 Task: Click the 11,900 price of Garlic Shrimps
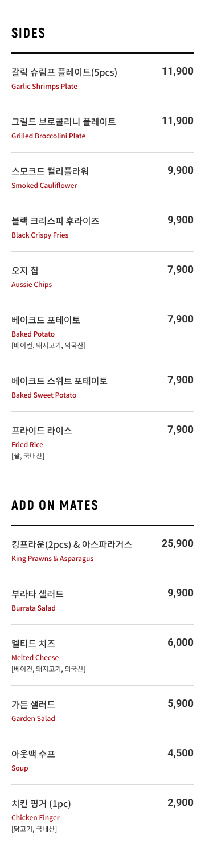[178, 71]
